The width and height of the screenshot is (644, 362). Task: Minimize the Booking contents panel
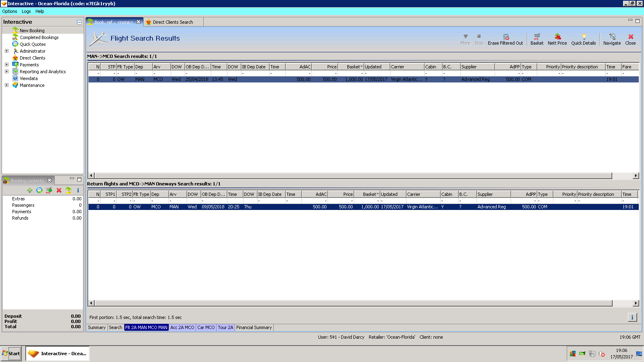pos(72,179)
